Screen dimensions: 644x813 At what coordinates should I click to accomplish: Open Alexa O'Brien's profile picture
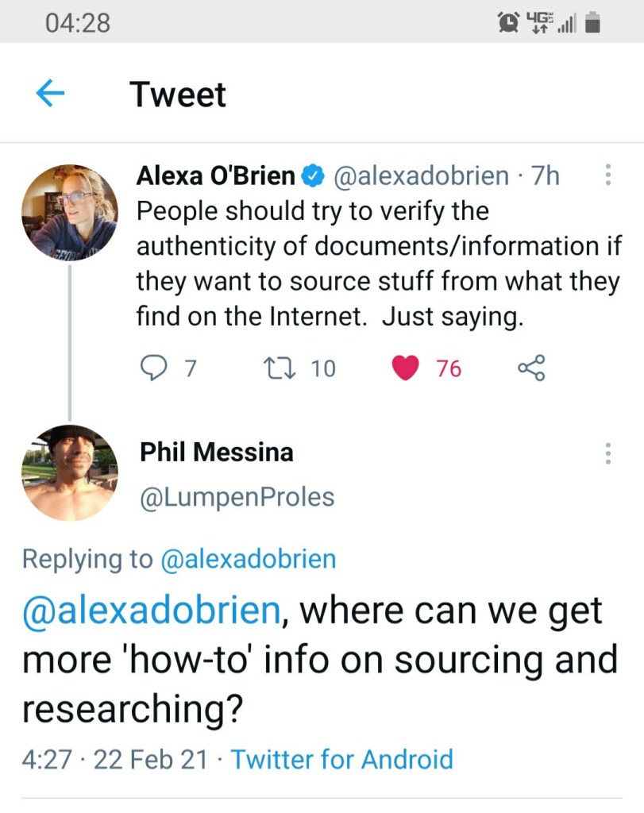pos(69,212)
